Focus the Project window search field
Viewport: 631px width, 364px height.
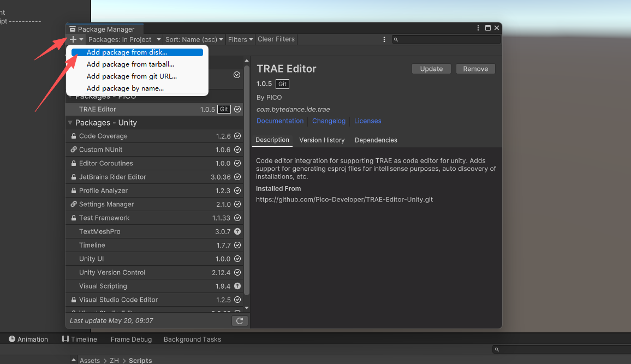click(561, 349)
